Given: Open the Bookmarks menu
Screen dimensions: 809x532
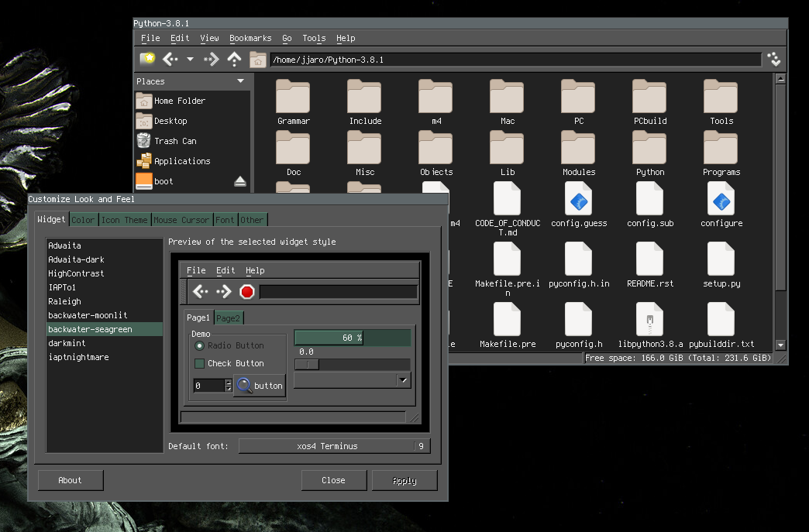Looking at the screenshot, I should [250, 38].
